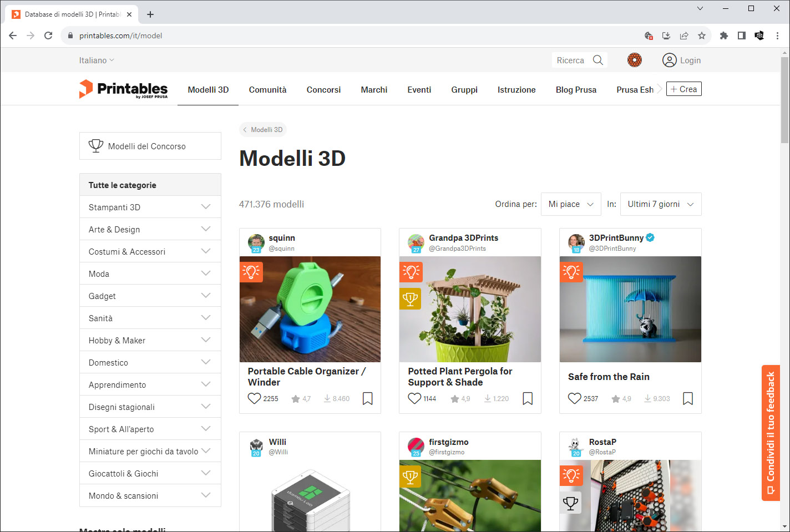The width and height of the screenshot is (790, 532).
Task: Open the Concorsi menu item
Action: pos(323,89)
